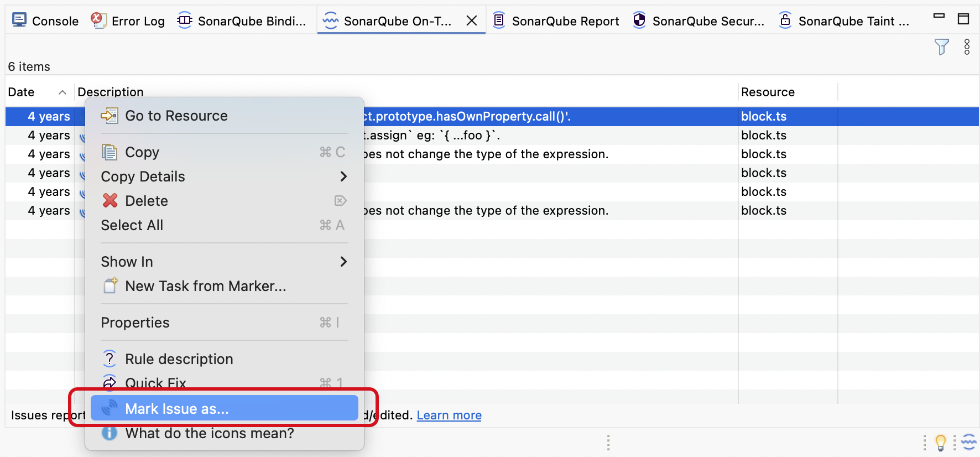
Task: Open Properties from context menu
Action: pos(224,323)
